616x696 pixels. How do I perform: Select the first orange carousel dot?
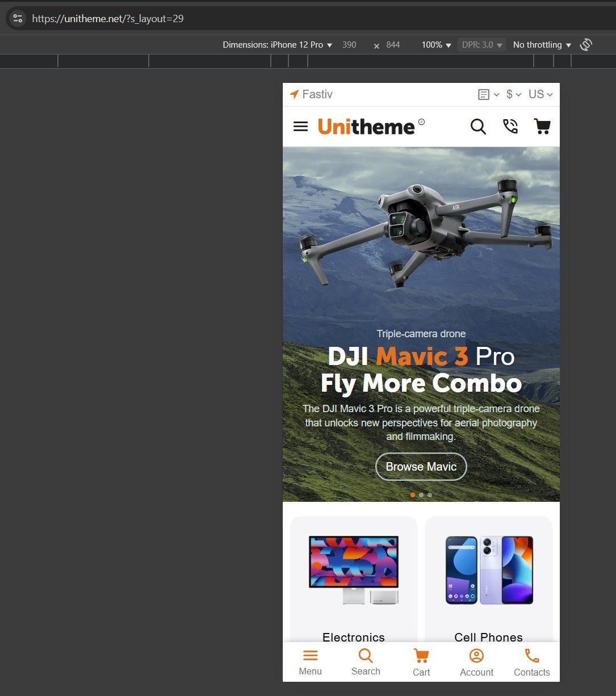413,495
